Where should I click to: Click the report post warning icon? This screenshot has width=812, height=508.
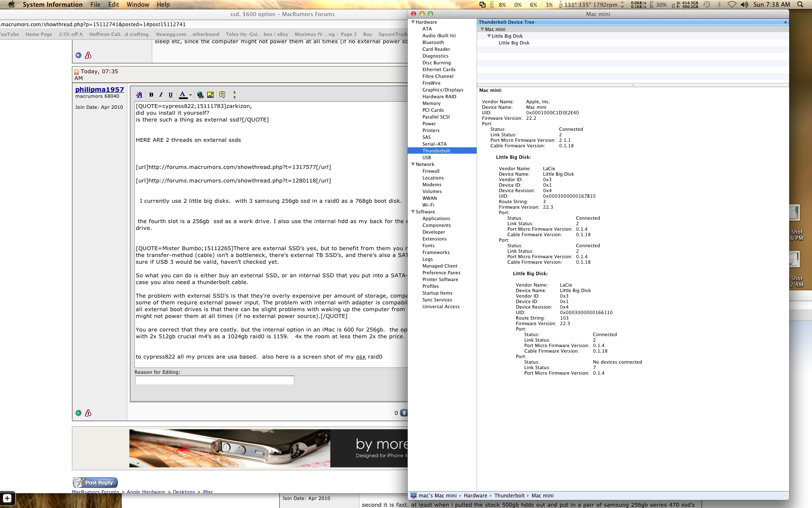pyautogui.click(x=88, y=413)
